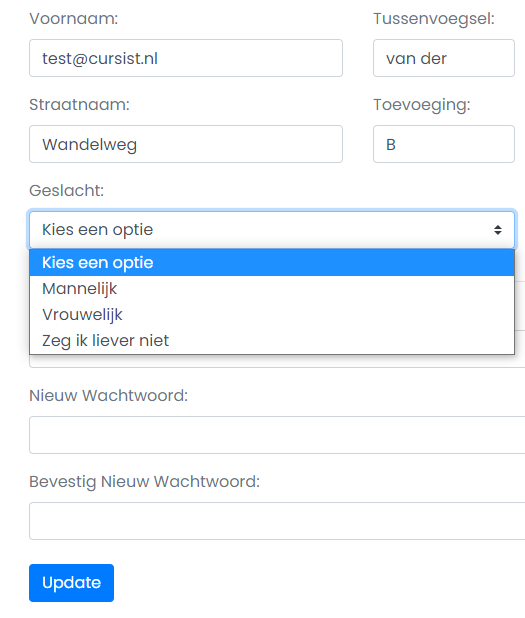Screen dimensions: 525x618
Task: Click the Tussenvoegsel field with 'van der'
Action: 444,58
